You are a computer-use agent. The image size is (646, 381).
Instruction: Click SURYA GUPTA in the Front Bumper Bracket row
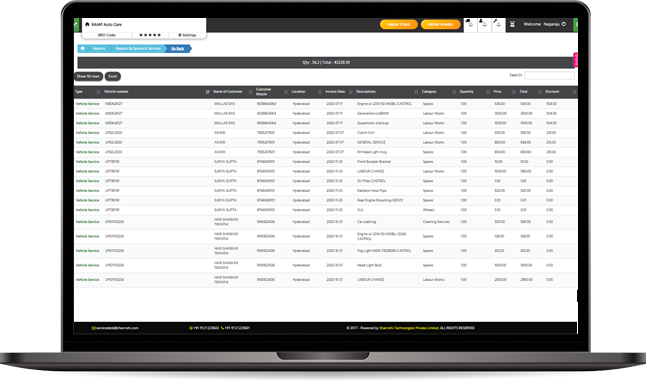(225, 161)
